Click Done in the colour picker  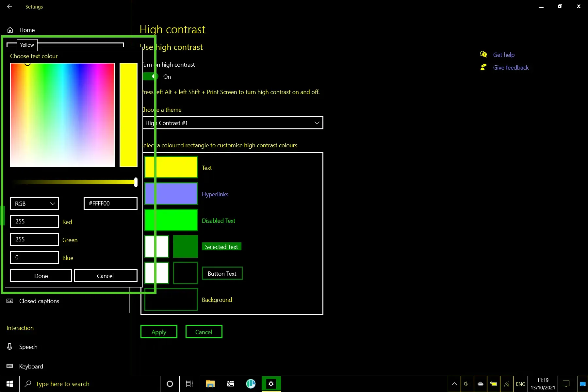(41, 276)
